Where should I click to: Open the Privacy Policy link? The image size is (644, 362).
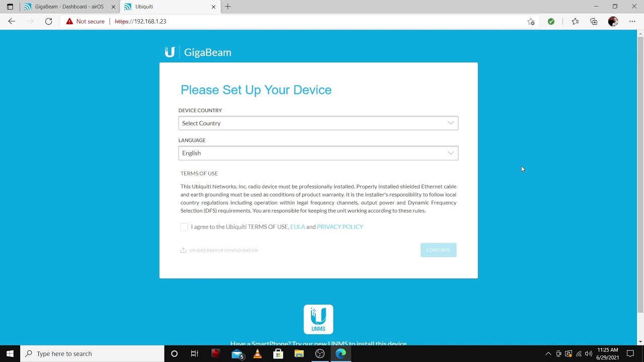[x=340, y=227]
